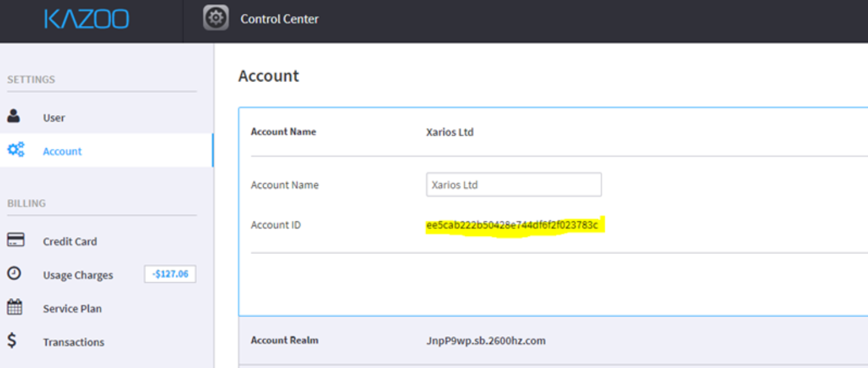Click the -$127.06 balance badge
Screen dimensions: 868x368
(x=170, y=274)
